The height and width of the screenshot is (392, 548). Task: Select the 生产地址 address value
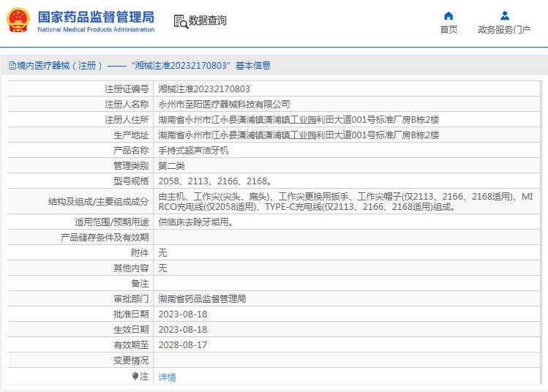[299, 135]
